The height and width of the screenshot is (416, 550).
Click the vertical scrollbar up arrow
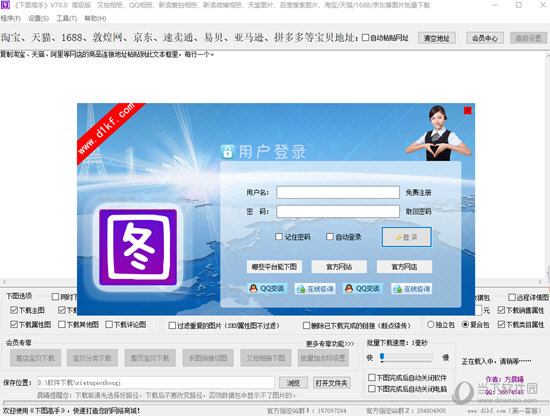click(x=547, y=55)
